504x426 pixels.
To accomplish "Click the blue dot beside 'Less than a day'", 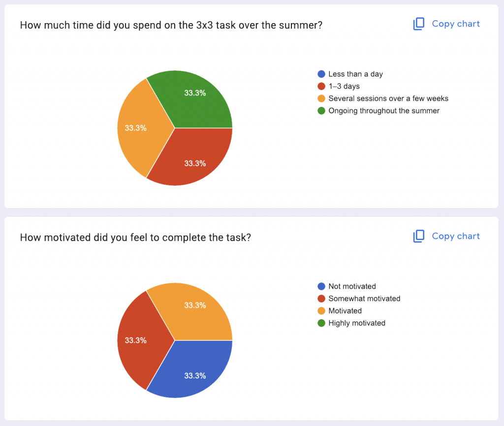I will click(321, 74).
